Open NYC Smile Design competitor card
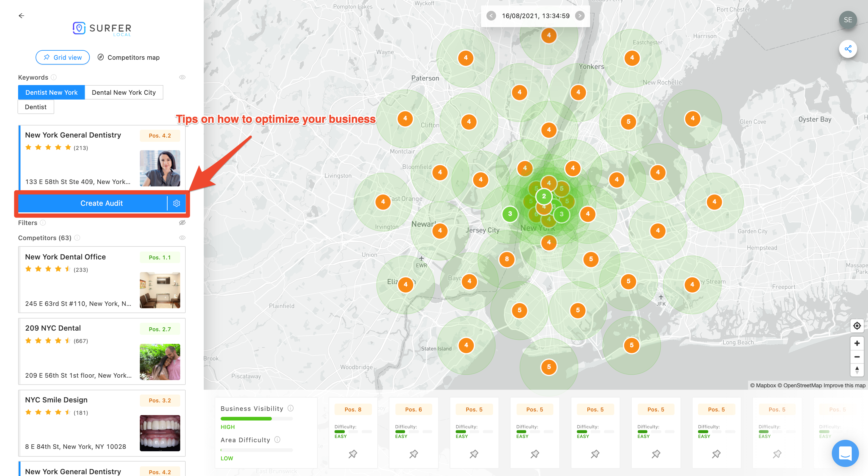 click(x=102, y=423)
